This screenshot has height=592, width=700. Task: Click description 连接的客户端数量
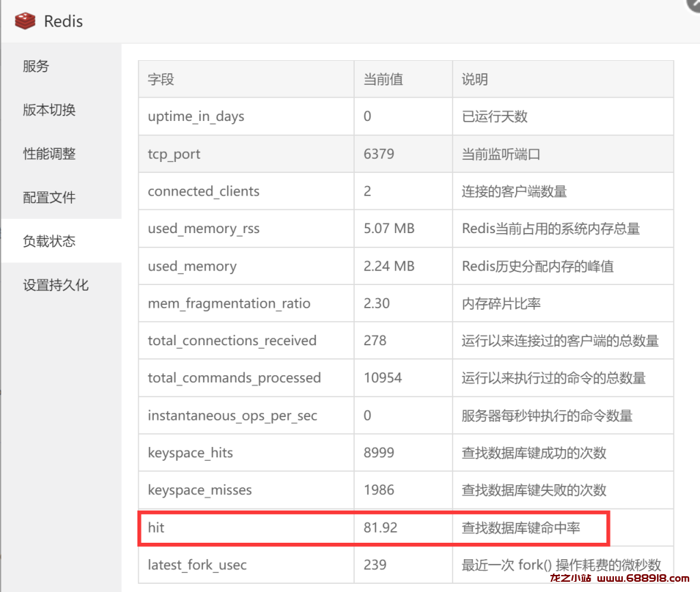(514, 191)
